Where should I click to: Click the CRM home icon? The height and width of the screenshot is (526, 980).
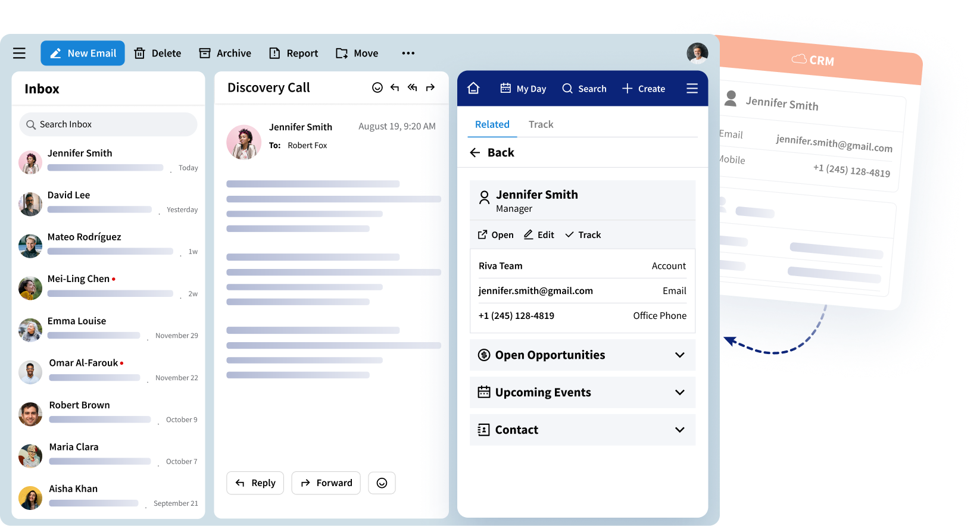(473, 88)
